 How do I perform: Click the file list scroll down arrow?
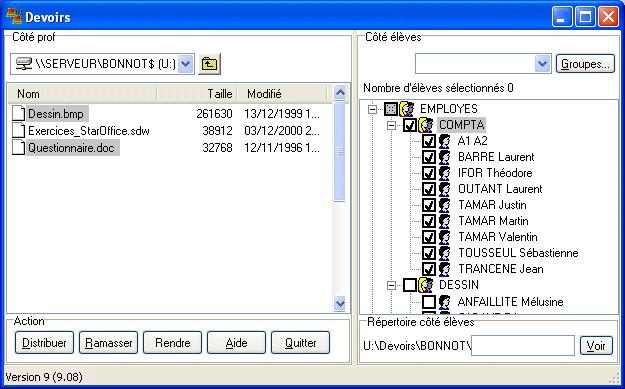pyautogui.click(x=340, y=303)
